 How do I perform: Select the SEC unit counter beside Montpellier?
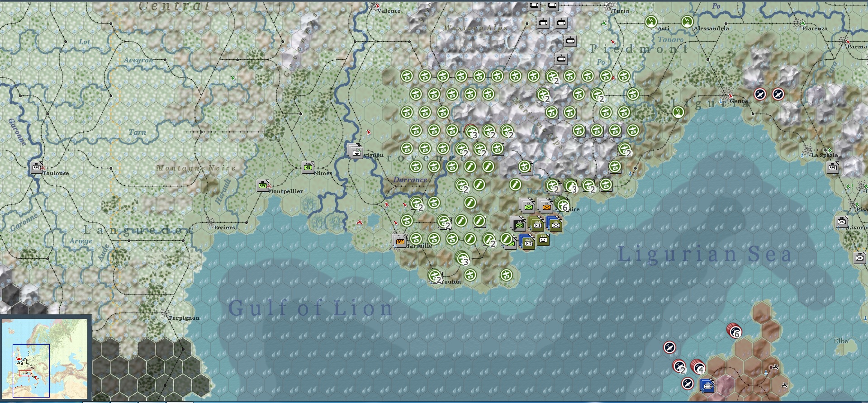tap(262, 185)
